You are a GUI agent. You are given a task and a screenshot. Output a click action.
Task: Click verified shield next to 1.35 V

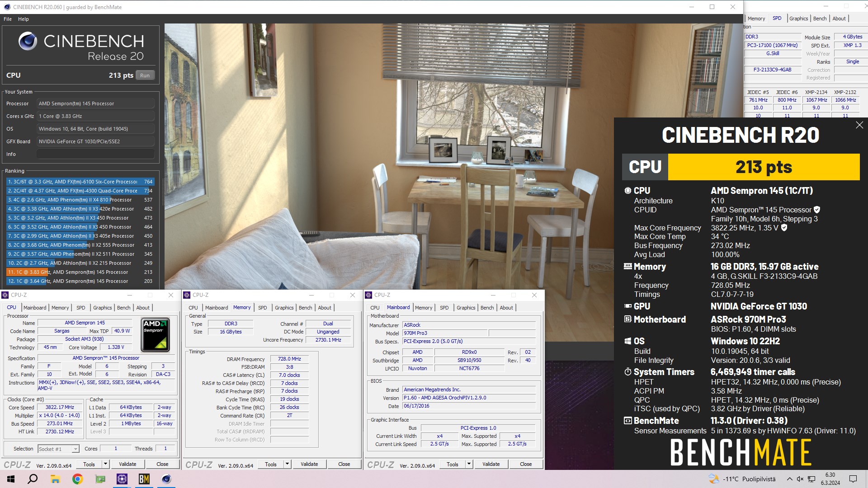[x=784, y=228]
